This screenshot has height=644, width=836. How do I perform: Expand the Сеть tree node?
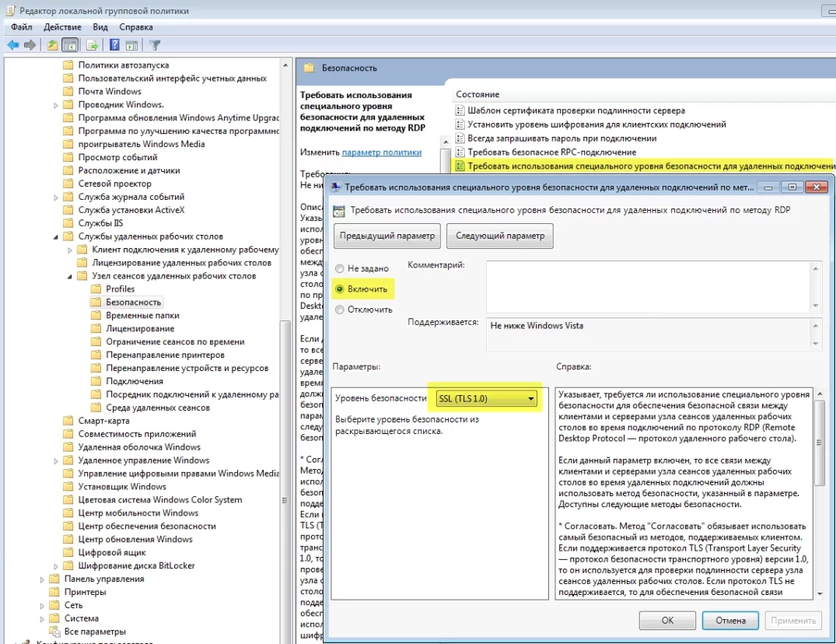(42, 606)
